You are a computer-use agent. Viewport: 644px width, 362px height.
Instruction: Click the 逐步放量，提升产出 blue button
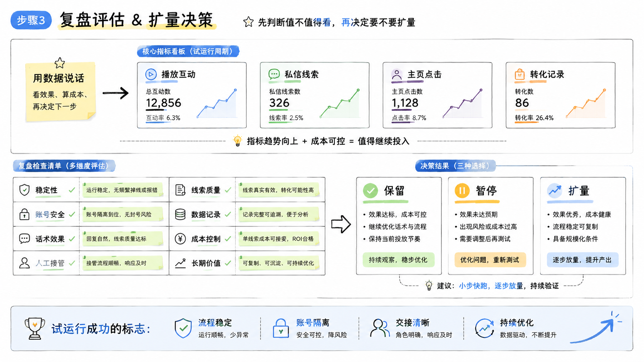582,260
